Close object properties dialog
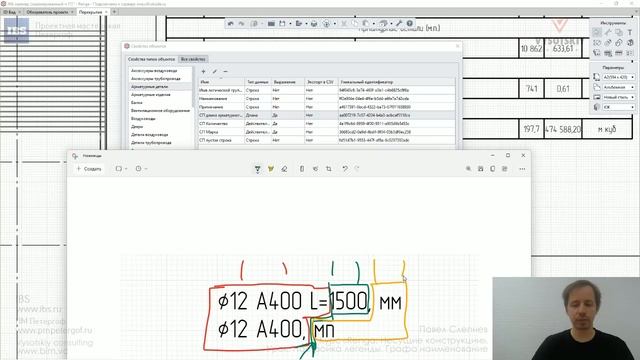 pos(457,46)
